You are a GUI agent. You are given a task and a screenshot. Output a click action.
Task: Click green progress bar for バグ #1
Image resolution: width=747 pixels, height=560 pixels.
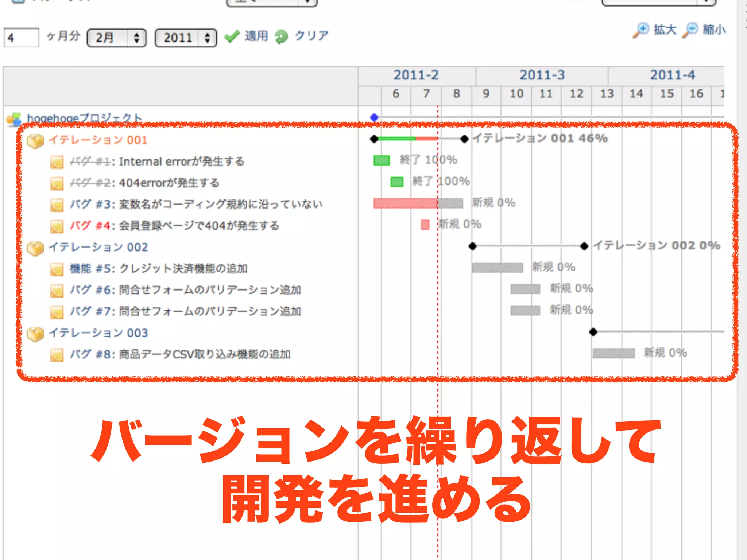(382, 160)
